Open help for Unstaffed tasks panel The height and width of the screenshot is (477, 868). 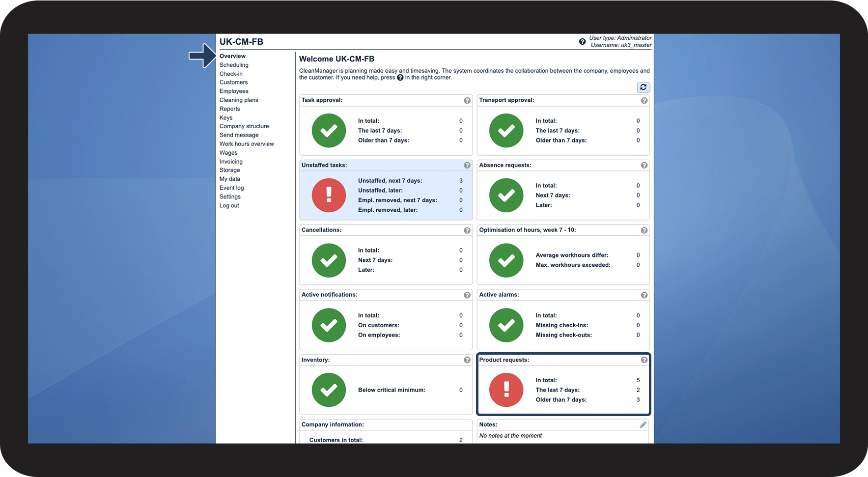[467, 166]
